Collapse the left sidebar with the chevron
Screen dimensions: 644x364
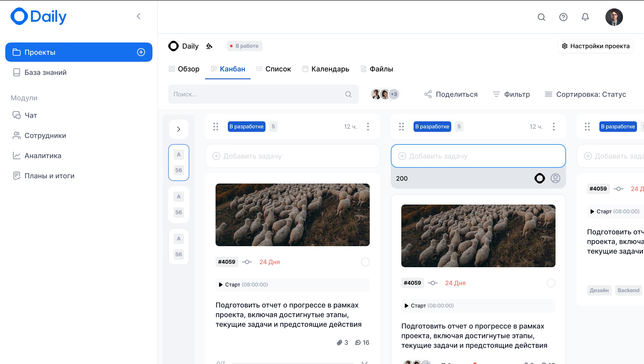(139, 16)
